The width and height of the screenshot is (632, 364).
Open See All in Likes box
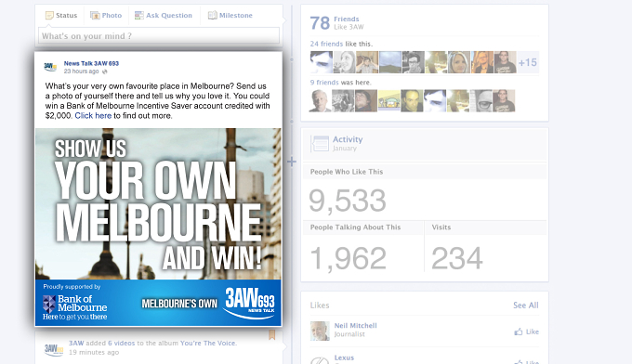[x=526, y=305]
